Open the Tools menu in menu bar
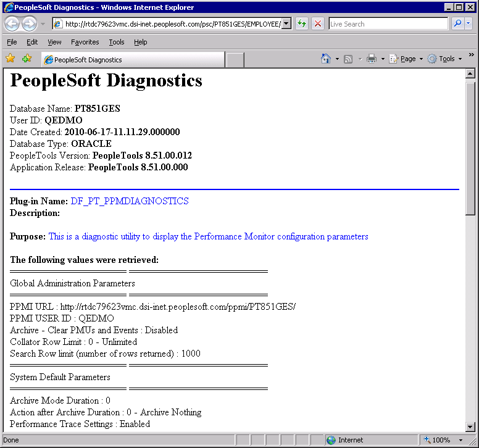 (117, 42)
